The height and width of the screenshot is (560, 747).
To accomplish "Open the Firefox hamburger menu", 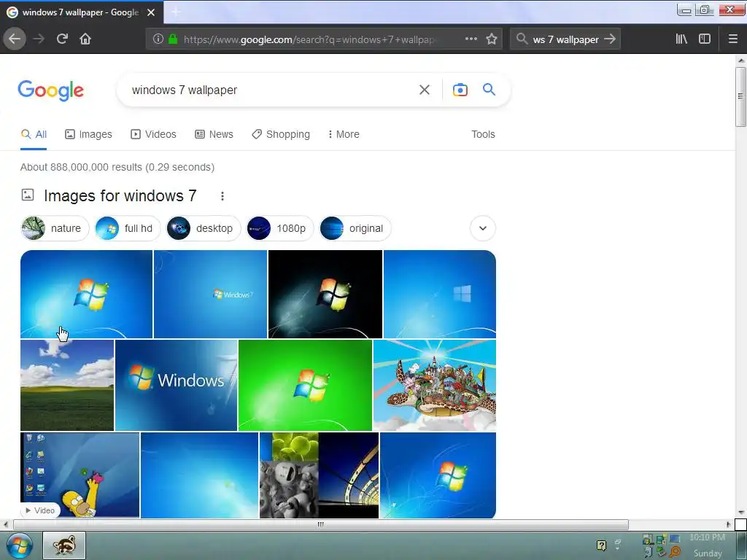I will (732, 39).
